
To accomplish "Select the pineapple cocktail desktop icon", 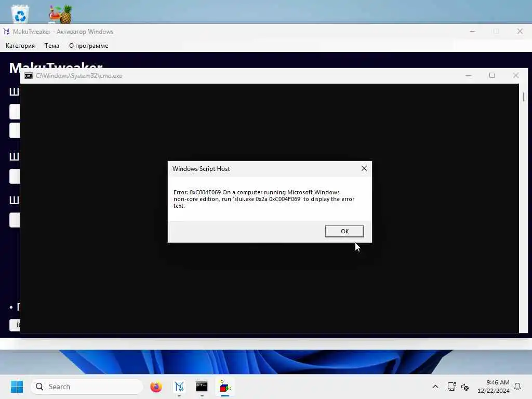I will click(60, 14).
